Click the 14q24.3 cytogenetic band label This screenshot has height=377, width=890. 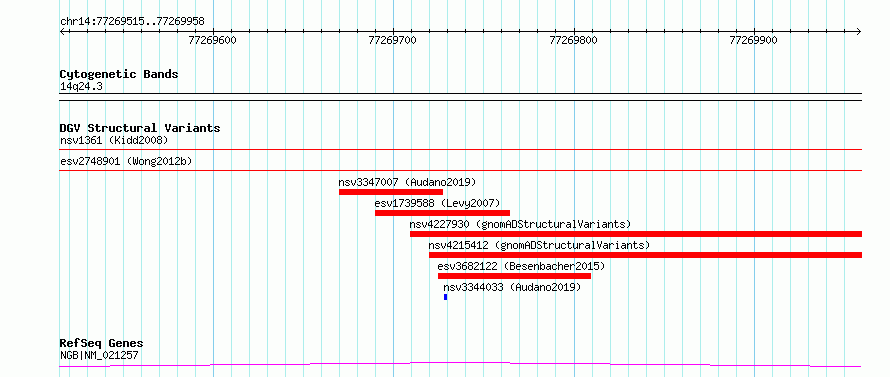point(81,87)
